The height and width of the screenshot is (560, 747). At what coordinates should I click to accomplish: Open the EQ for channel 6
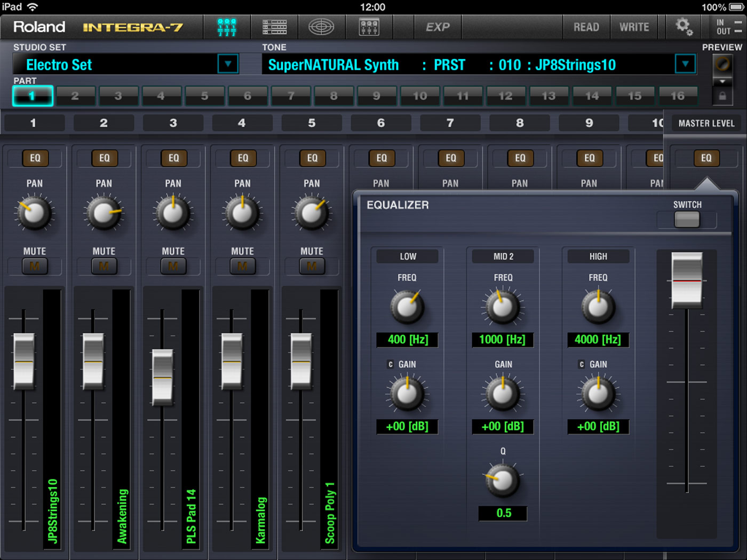click(382, 158)
